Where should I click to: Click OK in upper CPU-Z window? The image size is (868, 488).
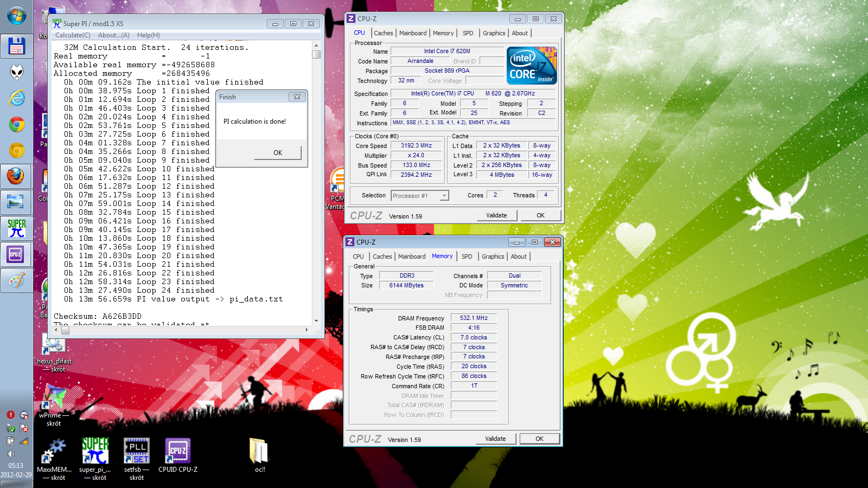(x=540, y=215)
